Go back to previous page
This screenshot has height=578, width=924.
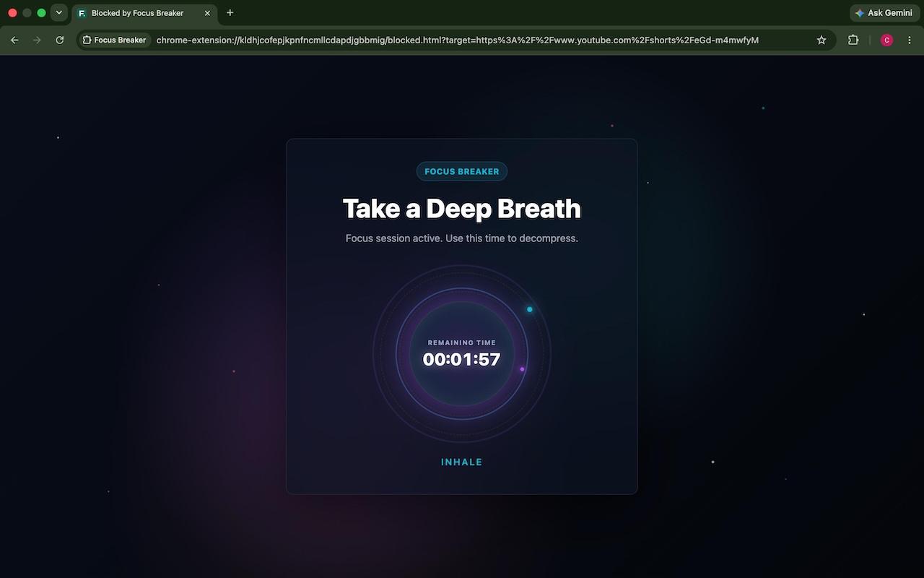click(x=14, y=40)
